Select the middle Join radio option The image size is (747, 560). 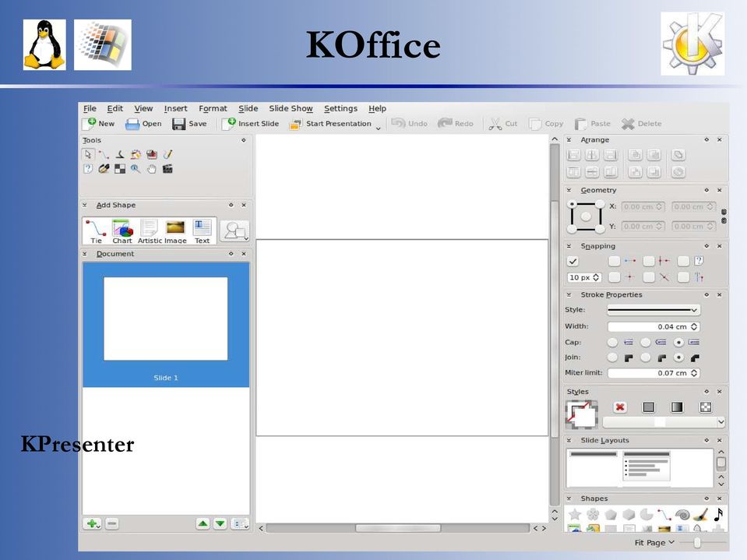pyautogui.click(x=646, y=357)
